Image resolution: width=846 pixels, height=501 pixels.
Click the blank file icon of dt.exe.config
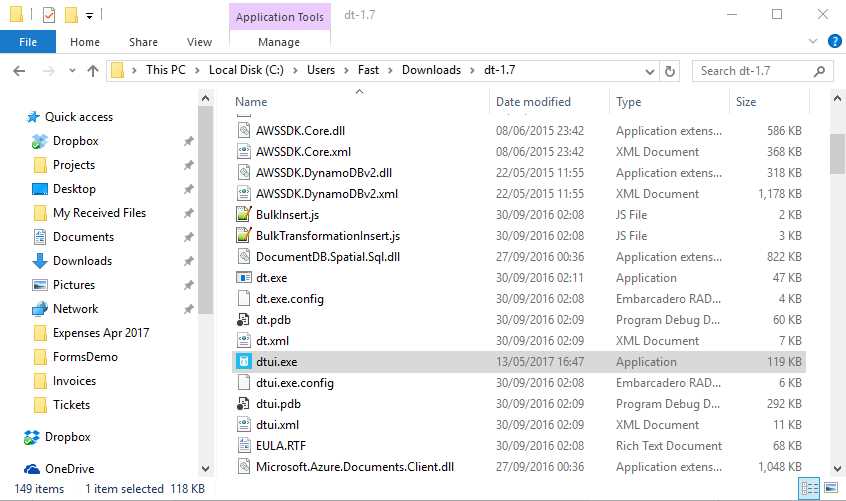pos(244,299)
